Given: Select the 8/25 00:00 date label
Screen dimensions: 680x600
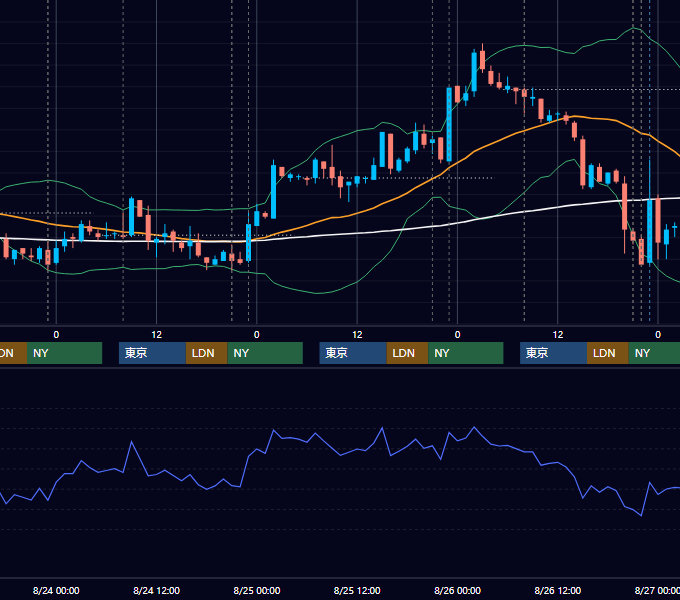Looking at the screenshot, I should coord(257,590).
